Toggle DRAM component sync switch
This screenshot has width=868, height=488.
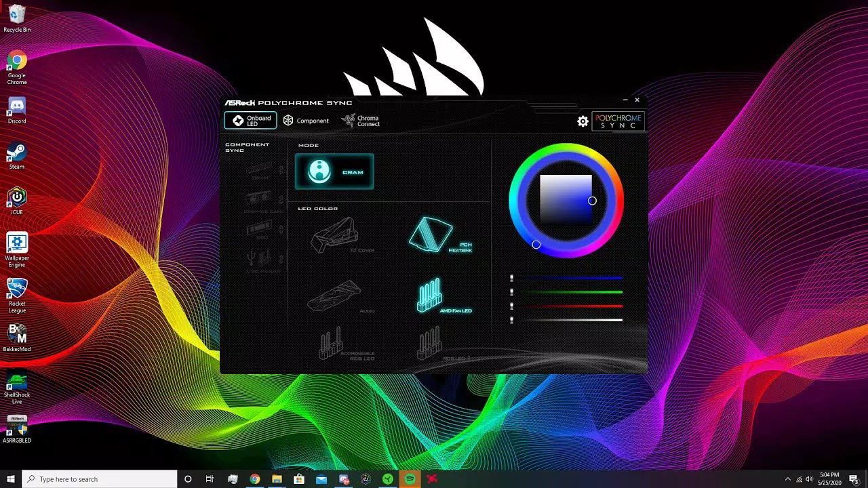coord(281,169)
